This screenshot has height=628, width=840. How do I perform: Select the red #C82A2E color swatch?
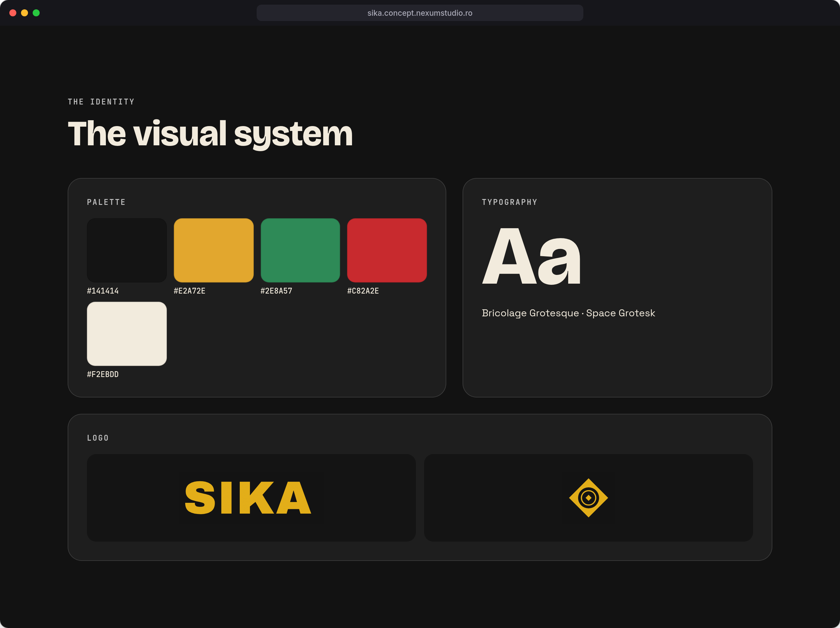pyautogui.click(x=387, y=250)
